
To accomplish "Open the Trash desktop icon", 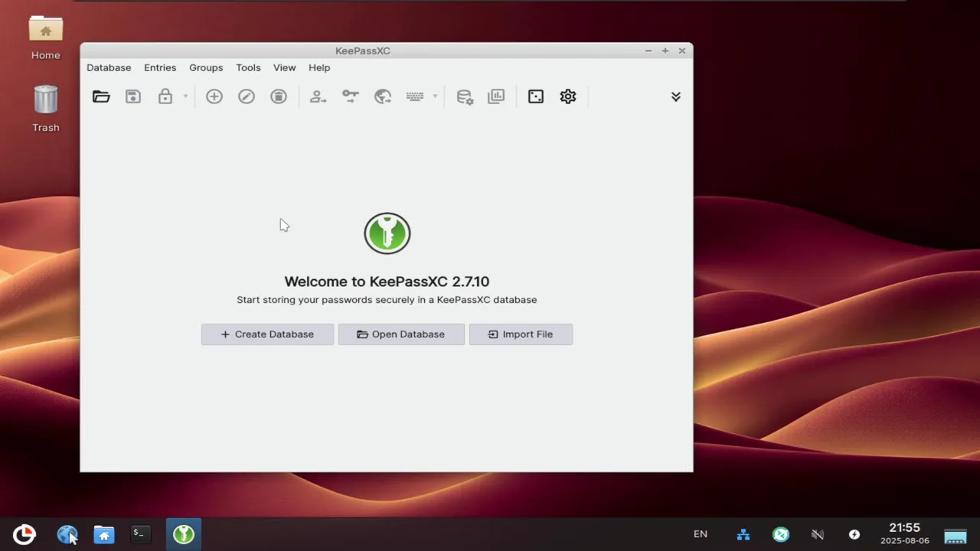I will [x=46, y=109].
